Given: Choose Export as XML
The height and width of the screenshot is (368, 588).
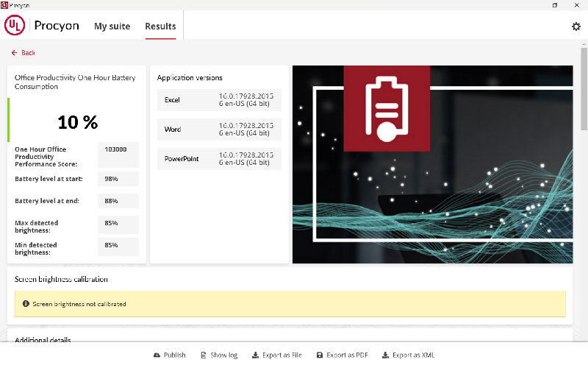Looking at the screenshot, I should pyautogui.click(x=408, y=355).
